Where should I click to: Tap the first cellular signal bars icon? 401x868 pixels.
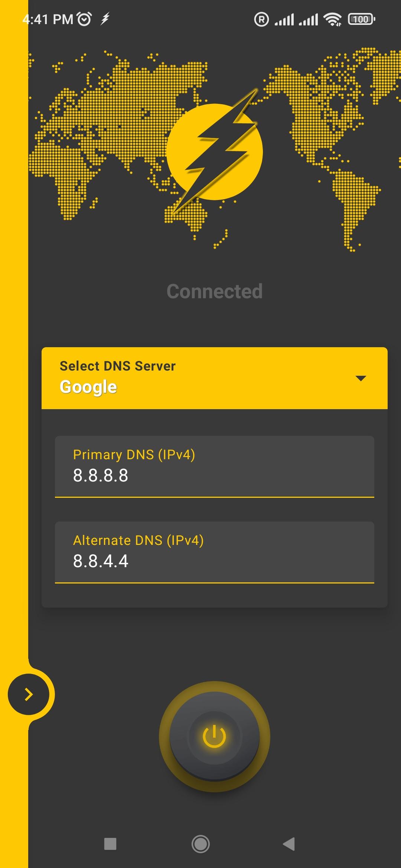(x=284, y=19)
